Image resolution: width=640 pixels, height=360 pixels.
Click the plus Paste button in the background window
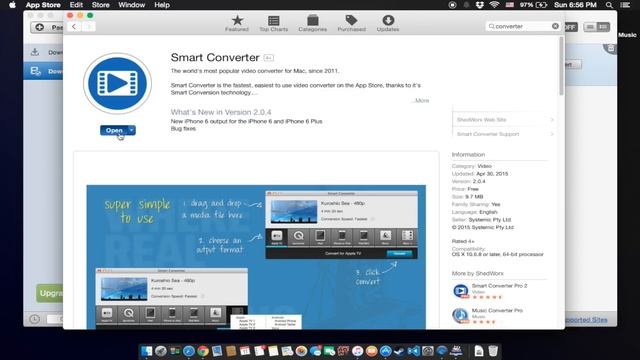click(47, 27)
